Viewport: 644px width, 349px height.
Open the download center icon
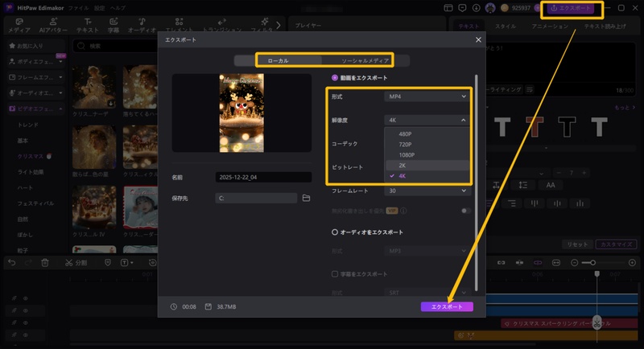476,8
